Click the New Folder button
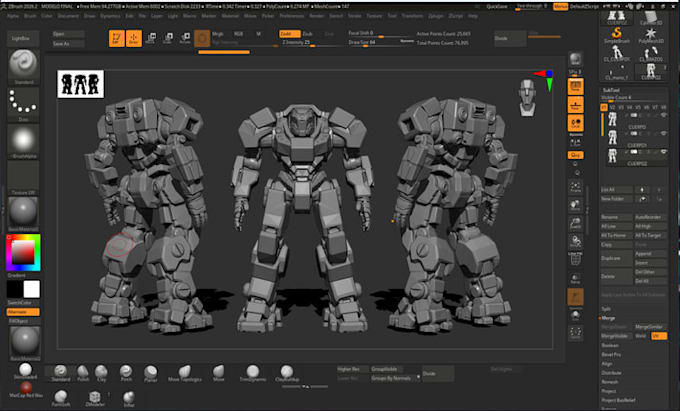Viewport: 680px width, 411px height. tap(617, 199)
